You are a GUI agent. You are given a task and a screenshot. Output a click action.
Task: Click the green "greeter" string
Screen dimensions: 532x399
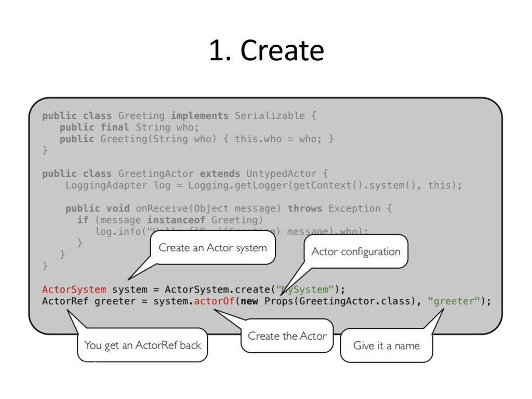coord(454,301)
